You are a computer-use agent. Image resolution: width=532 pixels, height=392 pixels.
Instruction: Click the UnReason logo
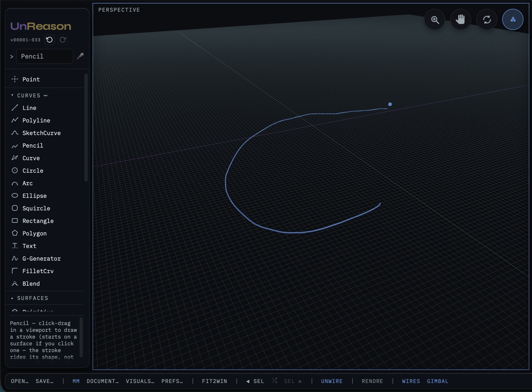pos(41,26)
